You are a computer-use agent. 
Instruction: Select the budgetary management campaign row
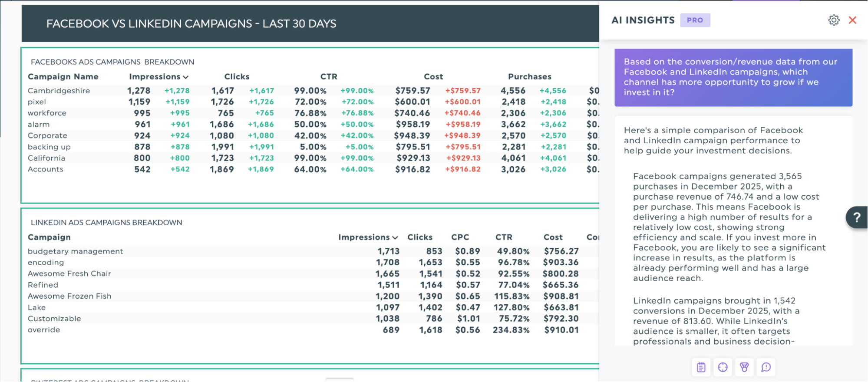[x=76, y=251]
